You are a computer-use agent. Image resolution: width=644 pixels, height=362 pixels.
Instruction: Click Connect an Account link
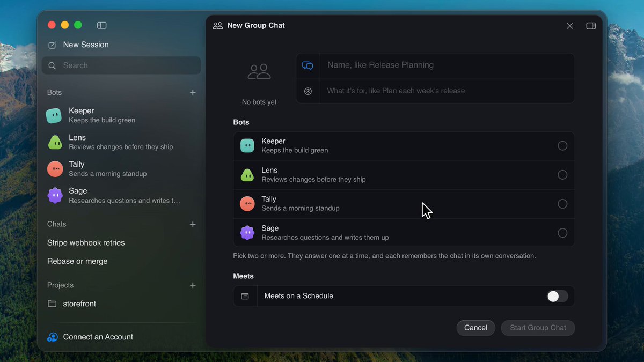pyautogui.click(x=98, y=337)
